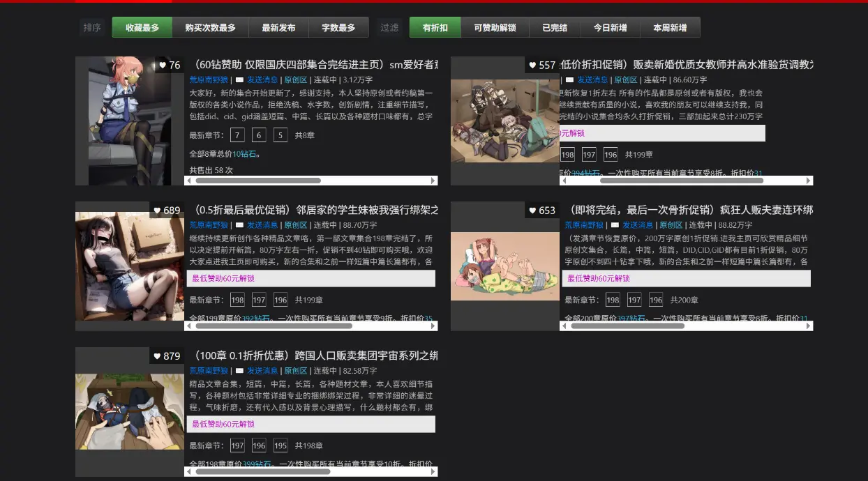Viewport: 868px width, 481px height.
Task: Sort by 购买次数最多
Action: [x=210, y=28]
